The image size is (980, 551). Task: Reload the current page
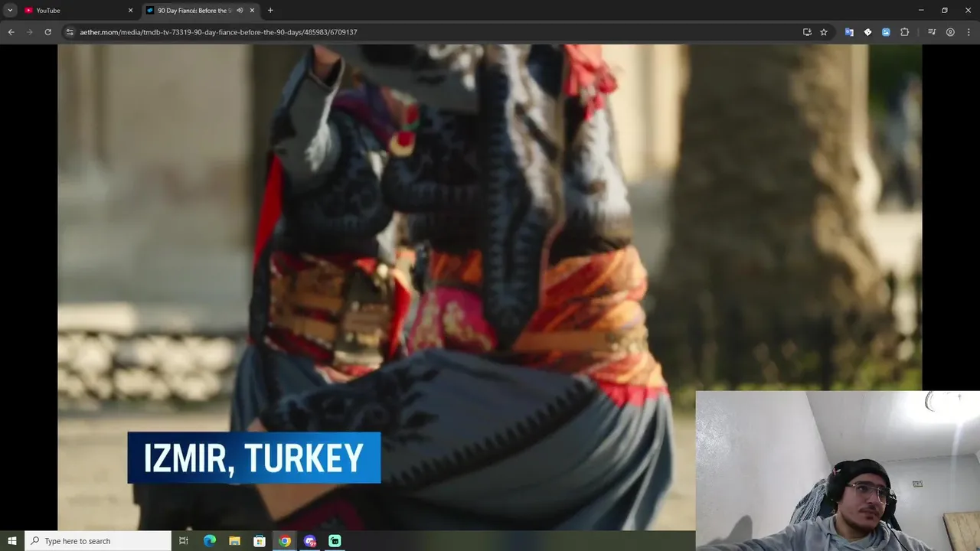[47, 32]
